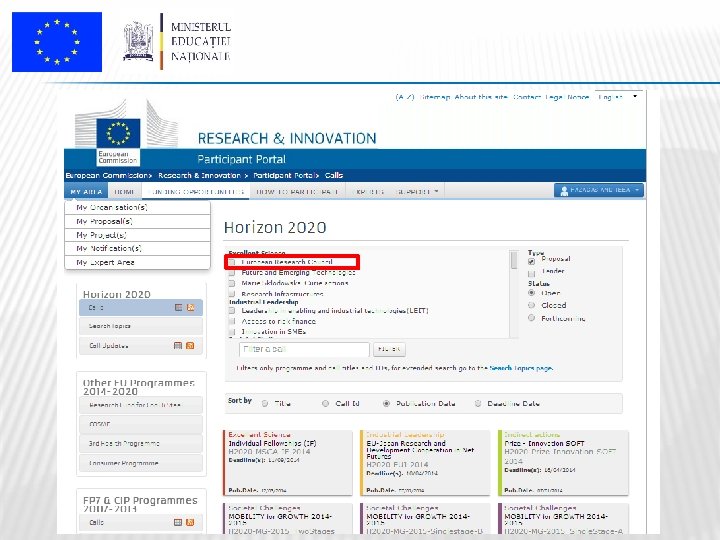Screen dimensions: 720x540
Task: Open Call Updates in Horizon 2020 sidebar
Action: pos(141,345)
